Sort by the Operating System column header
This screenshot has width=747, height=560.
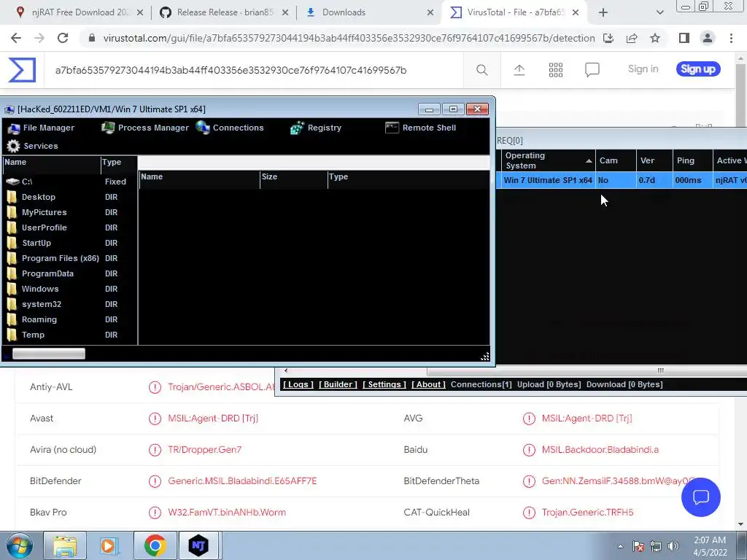click(x=548, y=160)
